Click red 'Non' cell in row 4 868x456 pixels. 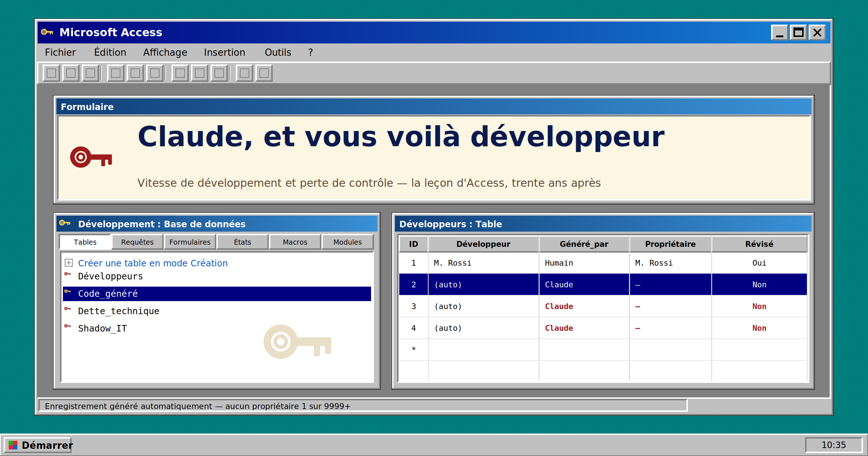(x=759, y=328)
